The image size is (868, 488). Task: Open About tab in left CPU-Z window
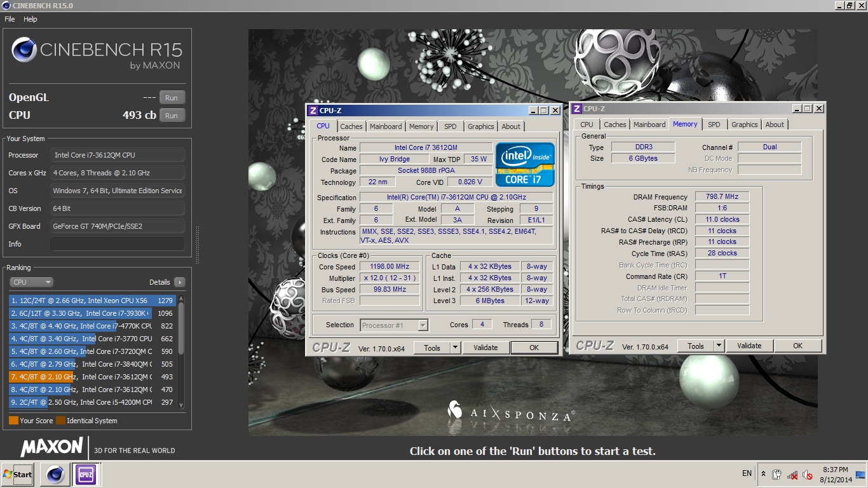tap(512, 126)
